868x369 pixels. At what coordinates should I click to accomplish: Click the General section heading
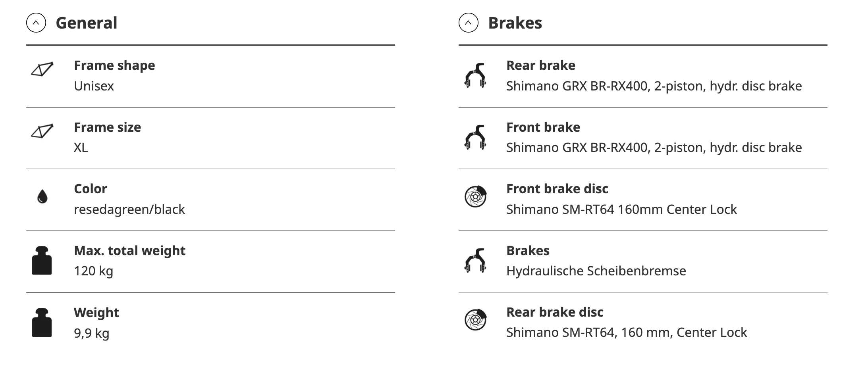pos(87,23)
